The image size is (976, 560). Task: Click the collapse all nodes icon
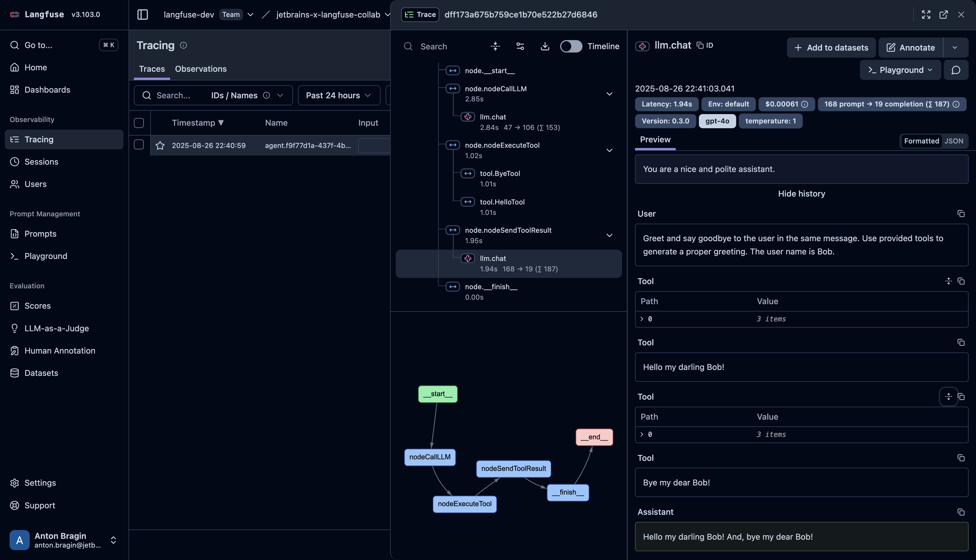coord(495,47)
